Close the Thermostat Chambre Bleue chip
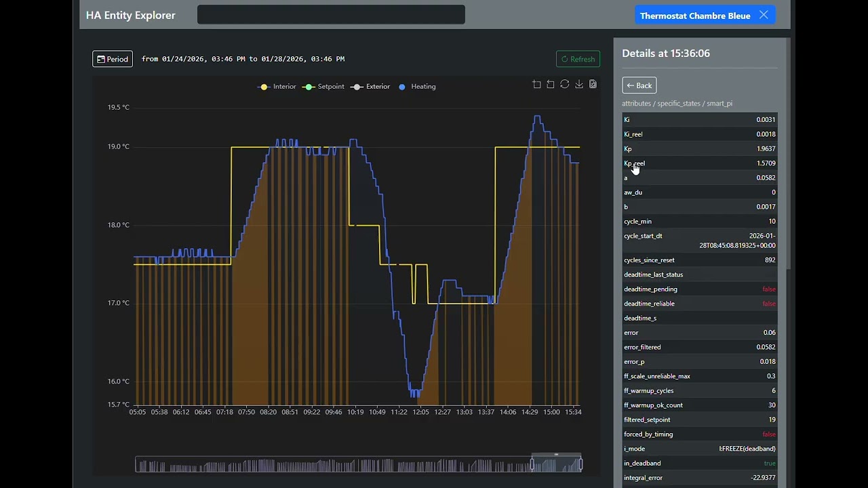The width and height of the screenshot is (868, 488). click(764, 15)
